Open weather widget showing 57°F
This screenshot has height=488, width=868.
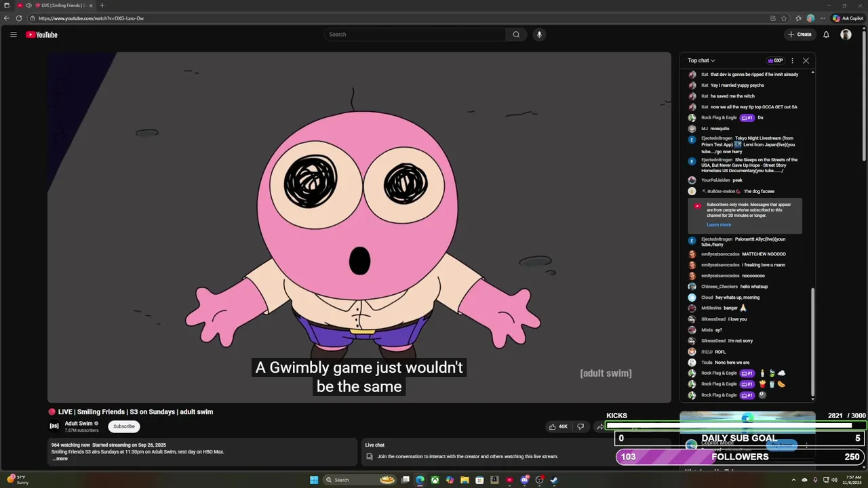(18, 480)
